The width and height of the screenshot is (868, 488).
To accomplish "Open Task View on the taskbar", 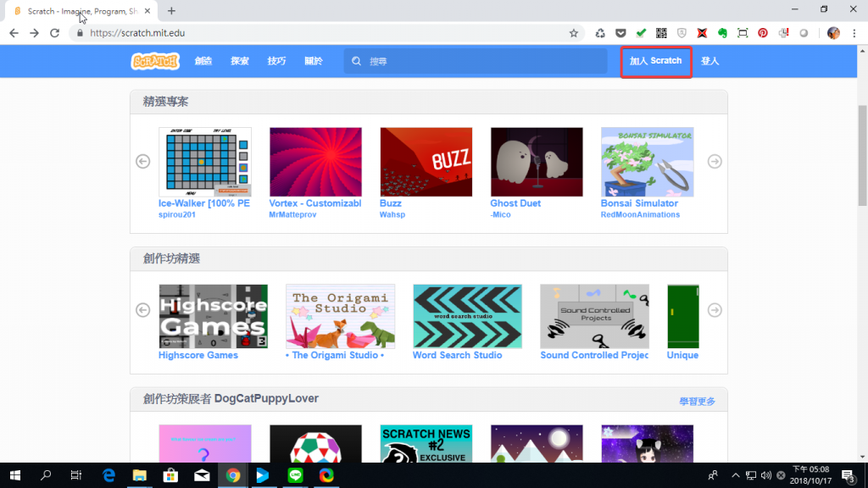I will [x=76, y=475].
